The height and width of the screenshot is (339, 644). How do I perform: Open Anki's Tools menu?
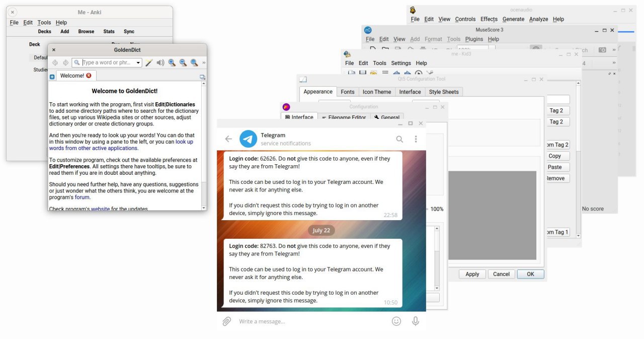coord(44,23)
